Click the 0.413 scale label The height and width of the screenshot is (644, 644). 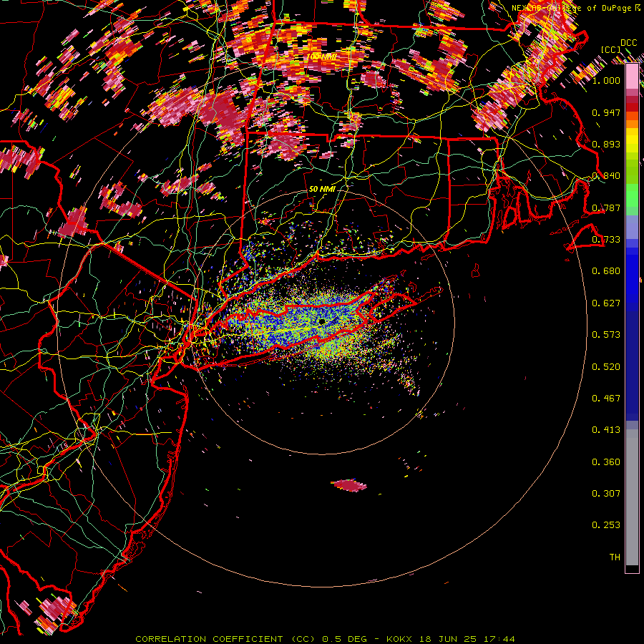(x=606, y=430)
